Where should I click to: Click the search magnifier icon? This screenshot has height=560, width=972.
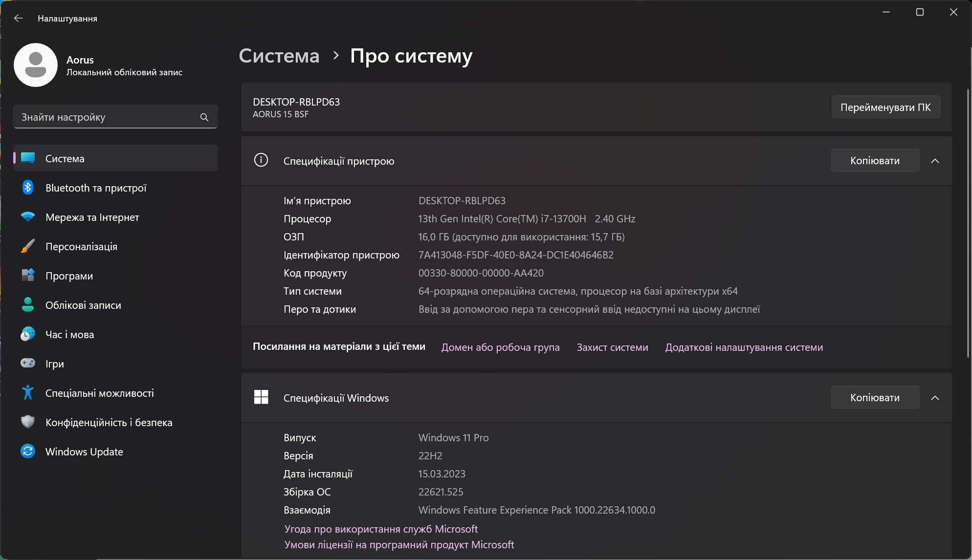[x=204, y=117]
